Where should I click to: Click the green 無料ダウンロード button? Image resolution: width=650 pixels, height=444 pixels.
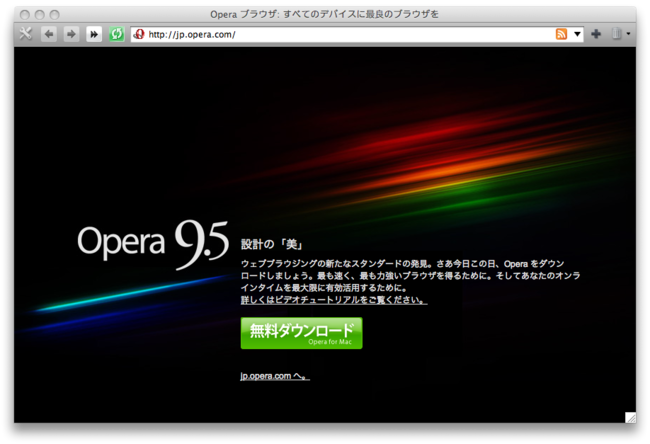tap(301, 333)
